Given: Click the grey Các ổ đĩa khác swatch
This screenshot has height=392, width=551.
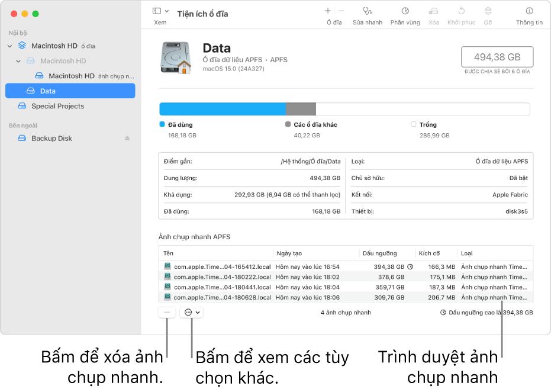Looking at the screenshot, I should click(x=288, y=124).
